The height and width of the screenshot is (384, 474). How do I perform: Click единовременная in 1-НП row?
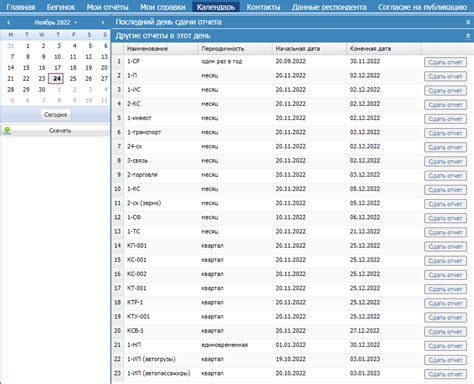224,345
